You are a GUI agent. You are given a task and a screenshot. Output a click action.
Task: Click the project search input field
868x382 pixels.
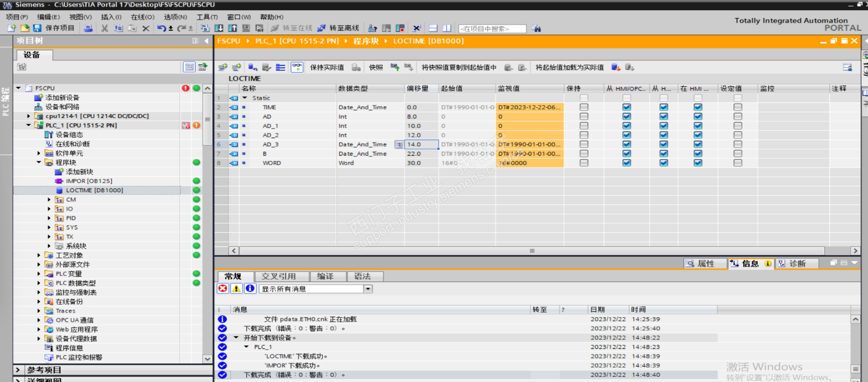point(492,29)
